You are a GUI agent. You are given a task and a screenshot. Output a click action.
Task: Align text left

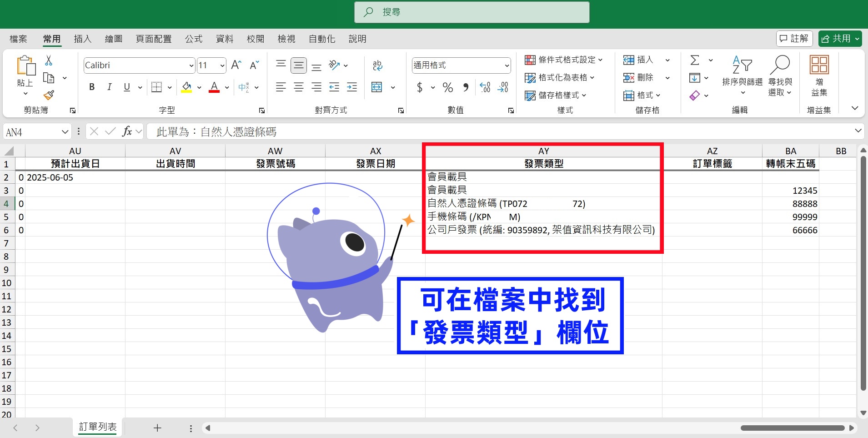[x=281, y=87]
